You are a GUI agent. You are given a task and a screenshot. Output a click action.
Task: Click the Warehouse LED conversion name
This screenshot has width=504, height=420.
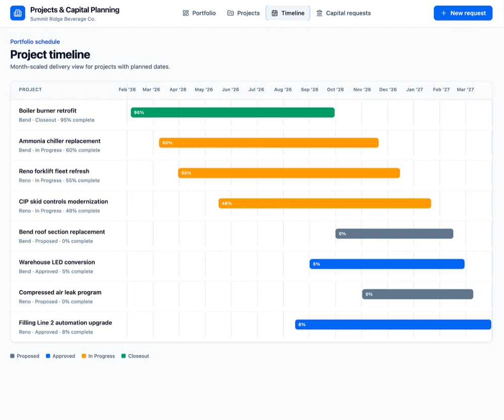coord(57,262)
